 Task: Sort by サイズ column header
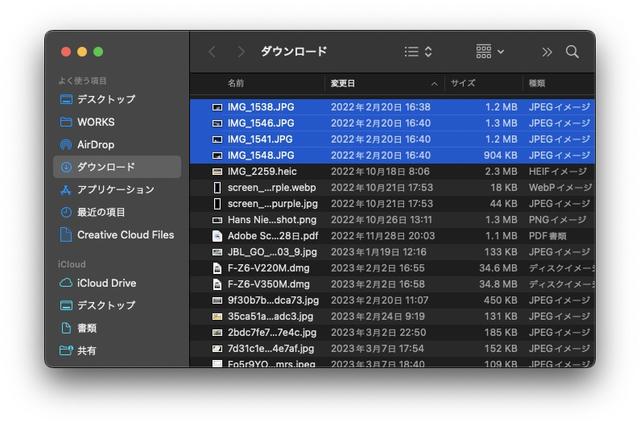pos(463,83)
